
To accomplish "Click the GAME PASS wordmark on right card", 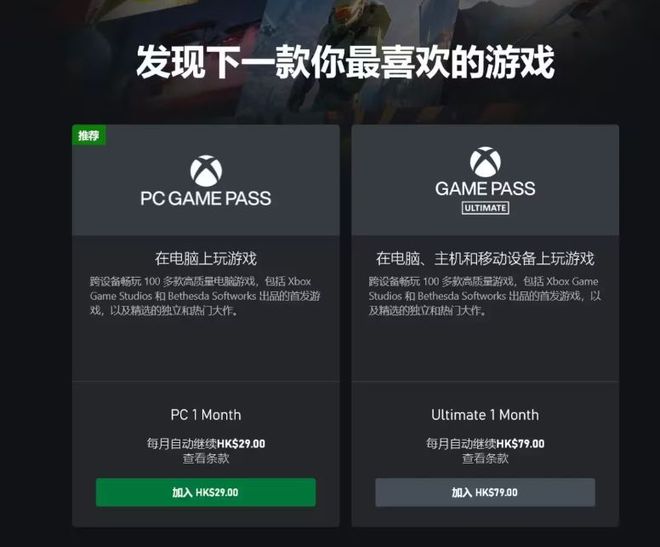I will tap(485, 189).
